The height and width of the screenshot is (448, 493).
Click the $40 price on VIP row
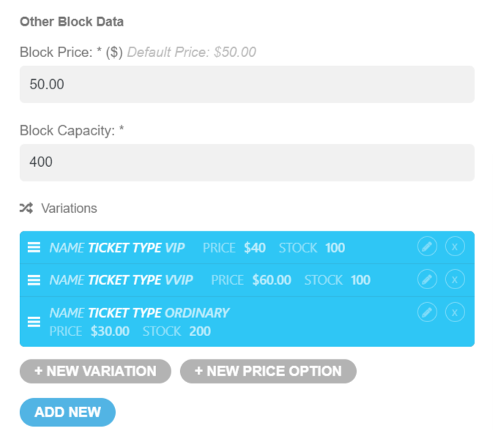255,248
